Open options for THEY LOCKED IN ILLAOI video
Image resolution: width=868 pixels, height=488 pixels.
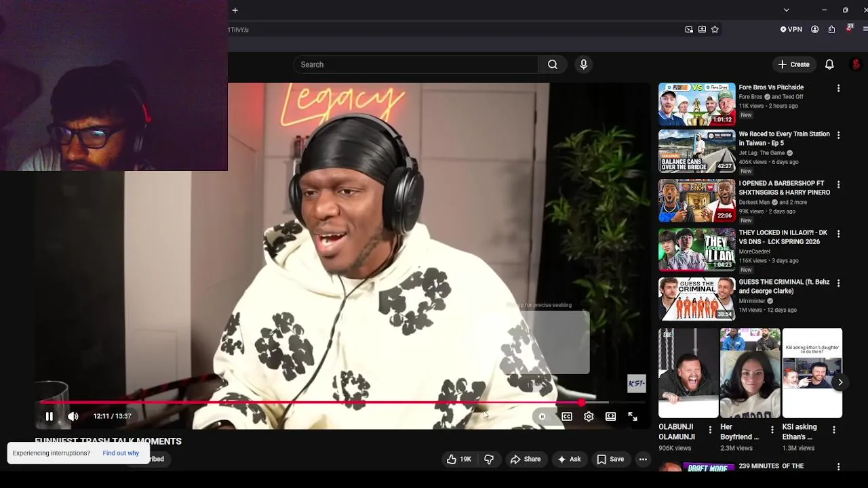(x=838, y=234)
